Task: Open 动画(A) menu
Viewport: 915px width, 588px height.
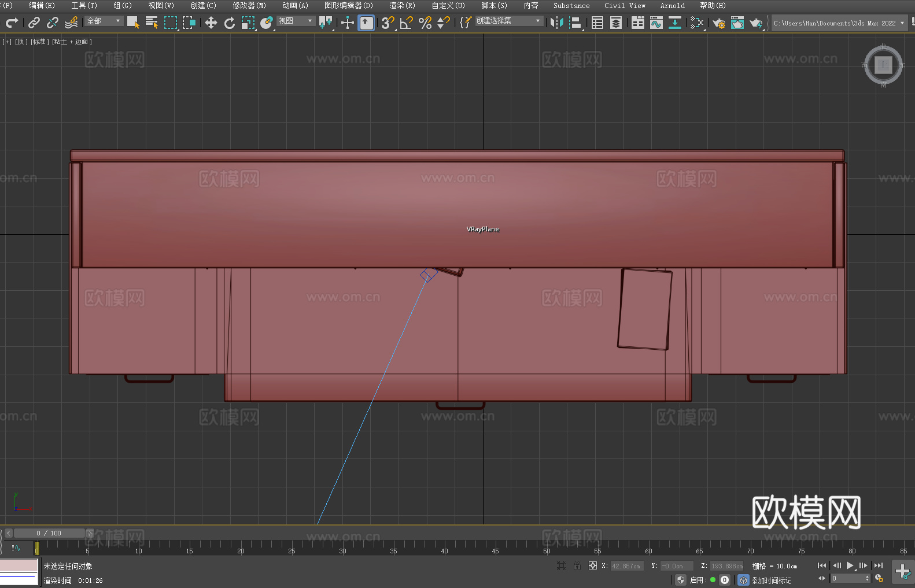Action: (x=295, y=5)
